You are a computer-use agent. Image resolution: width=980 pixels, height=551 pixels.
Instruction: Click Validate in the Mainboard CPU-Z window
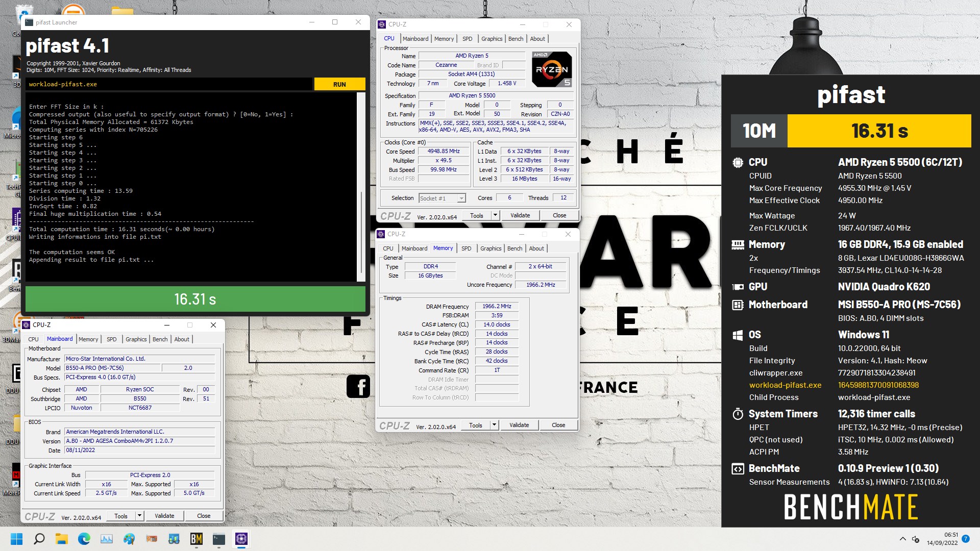[164, 516]
